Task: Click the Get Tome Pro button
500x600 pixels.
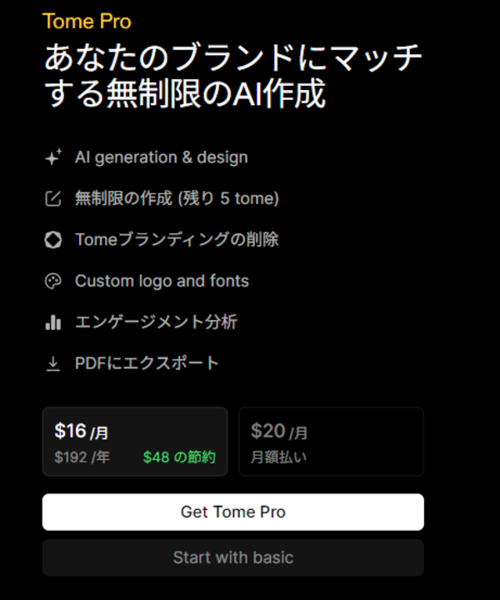Action: (233, 512)
